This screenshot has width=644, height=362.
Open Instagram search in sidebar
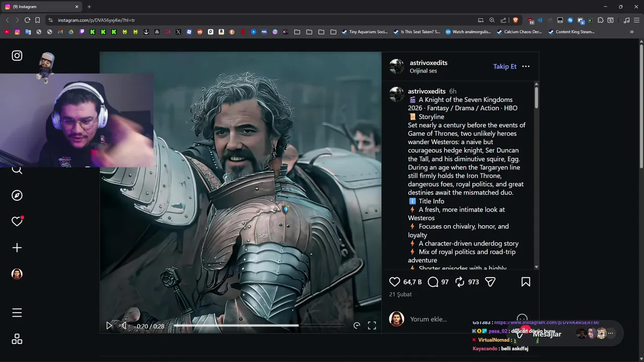pos(17,170)
